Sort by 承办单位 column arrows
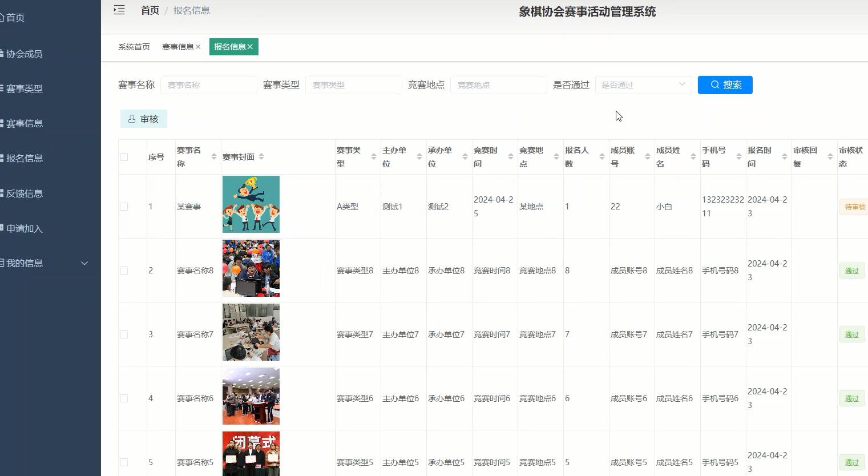This screenshot has width=868, height=476. coord(465,157)
